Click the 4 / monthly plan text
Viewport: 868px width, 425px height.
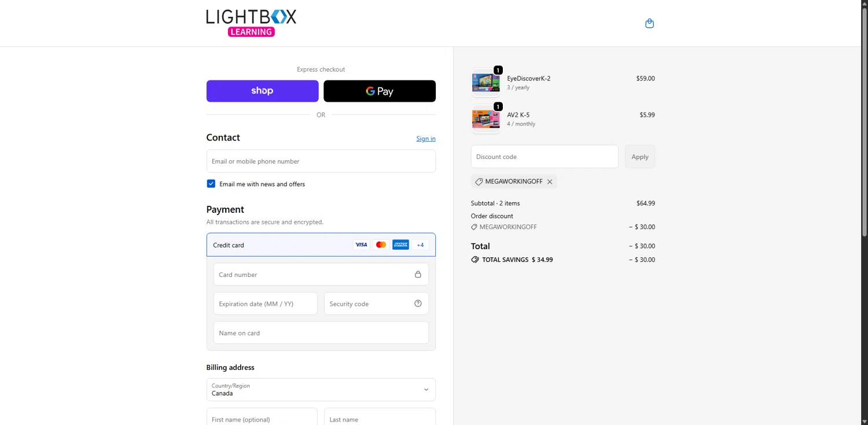(x=521, y=124)
